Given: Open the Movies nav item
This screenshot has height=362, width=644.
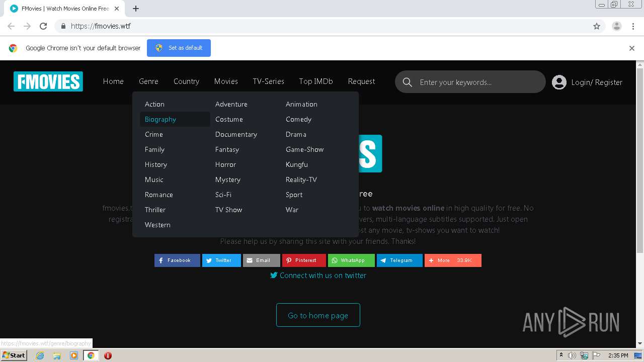Looking at the screenshot, I should click(x=226, y=81).
